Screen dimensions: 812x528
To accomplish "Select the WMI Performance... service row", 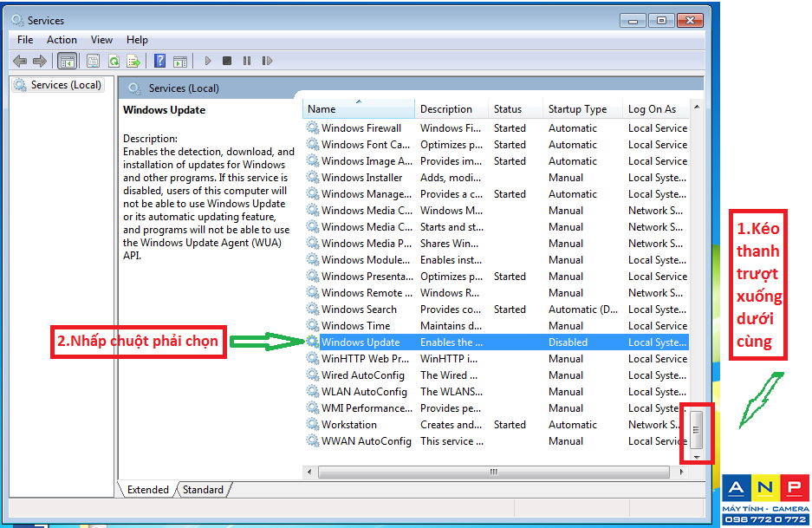I will pos(497,407).
